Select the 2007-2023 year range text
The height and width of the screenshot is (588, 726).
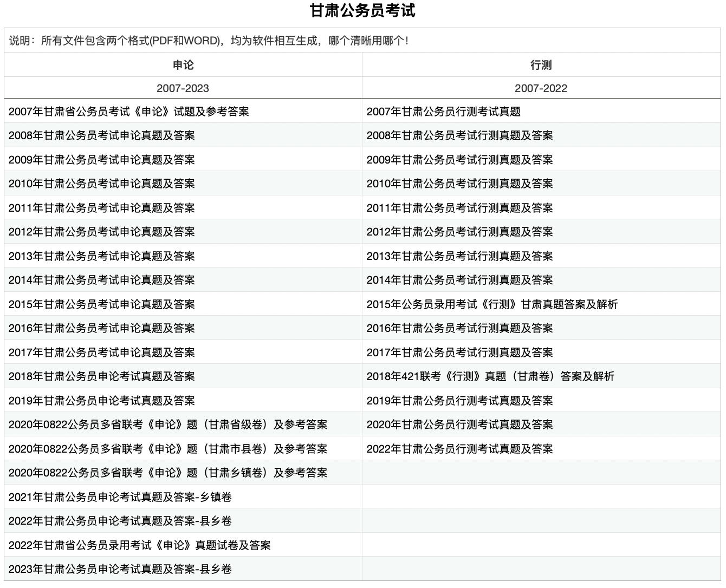tap(183, 88)
